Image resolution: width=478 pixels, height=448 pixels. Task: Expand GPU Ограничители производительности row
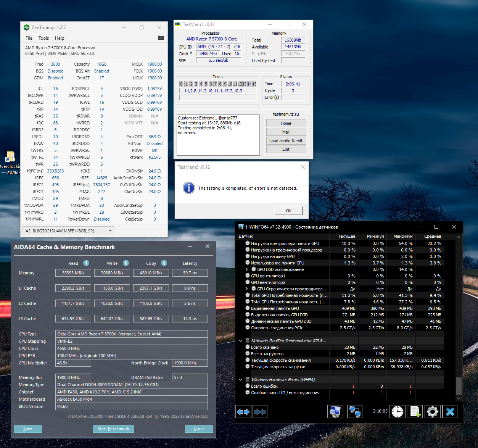247,289
